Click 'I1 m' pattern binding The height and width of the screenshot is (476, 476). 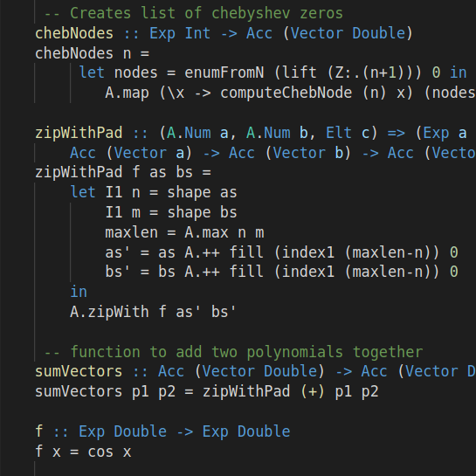pyautogui.click(x=122, y=212)
